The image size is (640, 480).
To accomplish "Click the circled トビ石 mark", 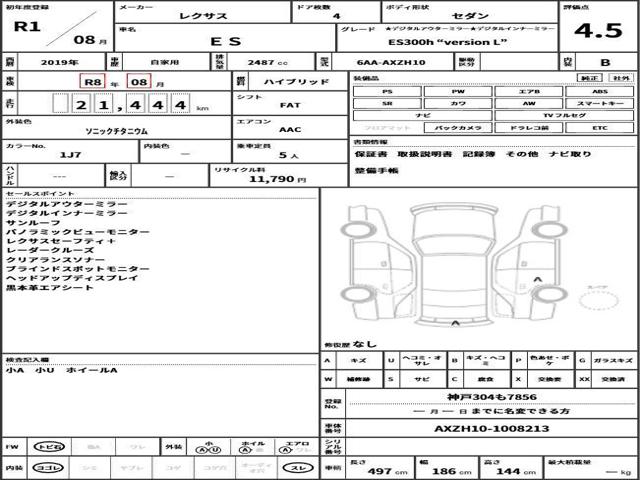I will [49, 447].
